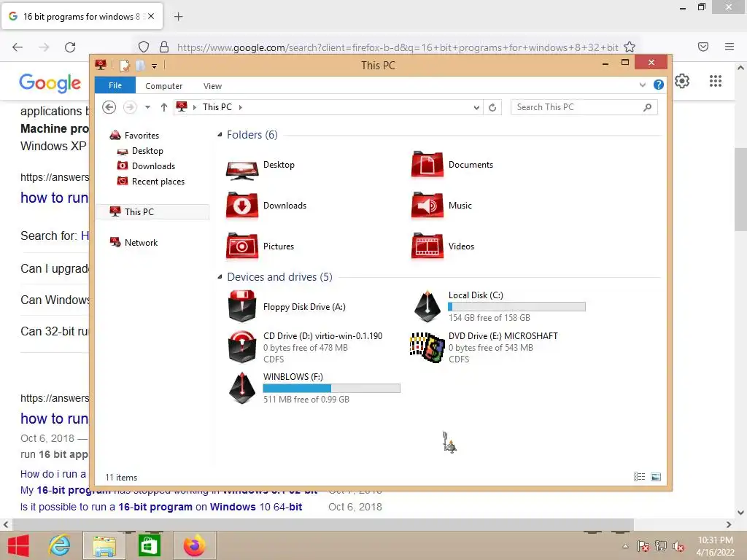Click the volume tray icon
This screenshot has height=560, width=747.
tap(678, 547)
